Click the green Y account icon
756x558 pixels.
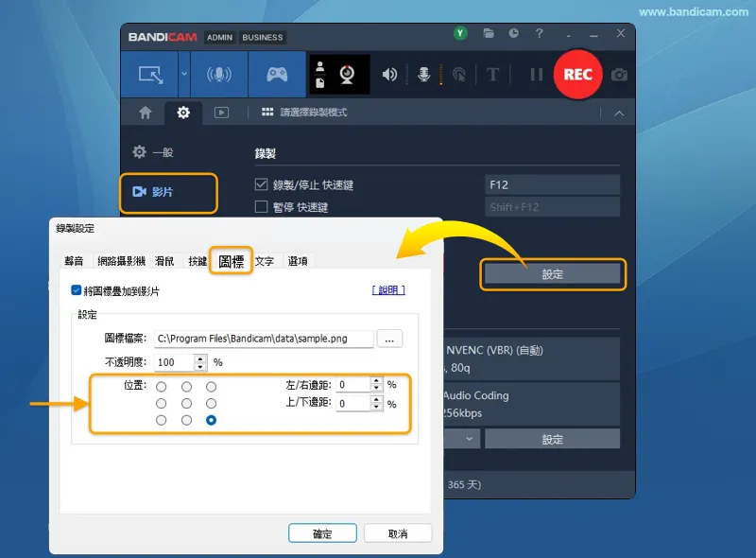coord(460,33)
